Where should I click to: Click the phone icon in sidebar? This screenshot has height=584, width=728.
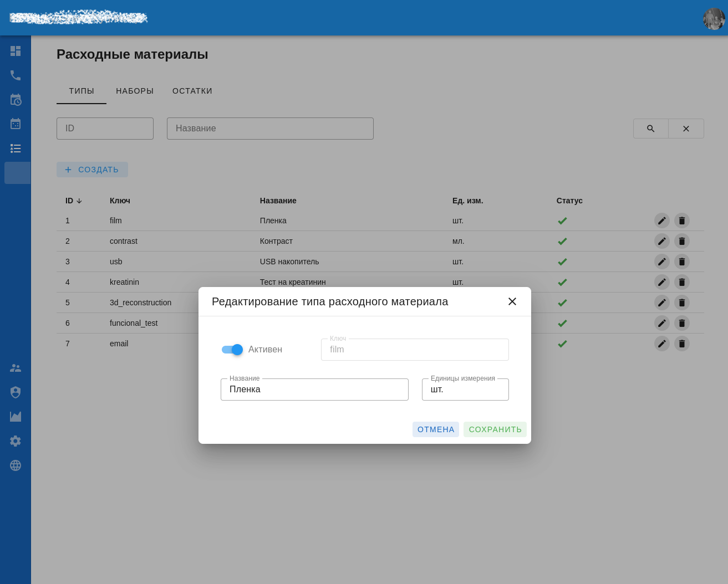[x=16, y=75]
